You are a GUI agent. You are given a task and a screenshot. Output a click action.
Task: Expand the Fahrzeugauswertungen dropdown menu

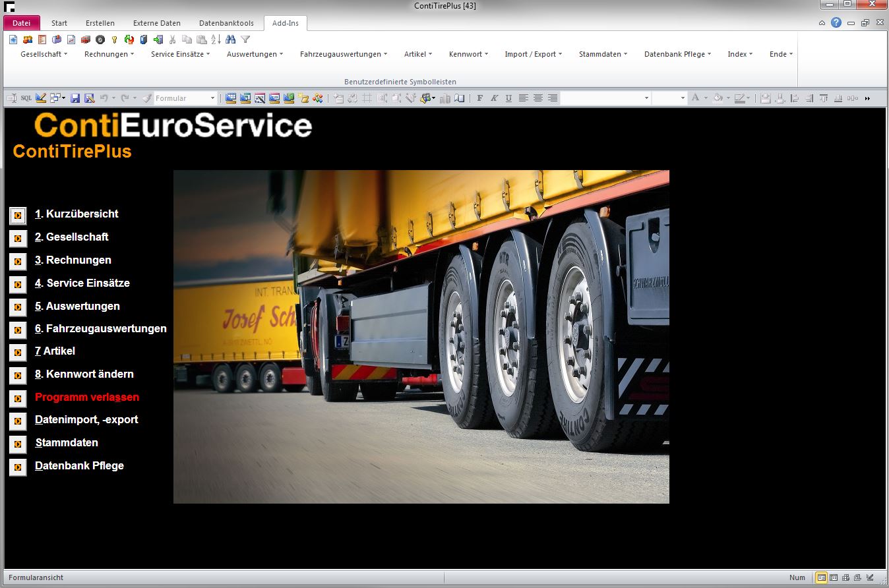coord(344,54)
